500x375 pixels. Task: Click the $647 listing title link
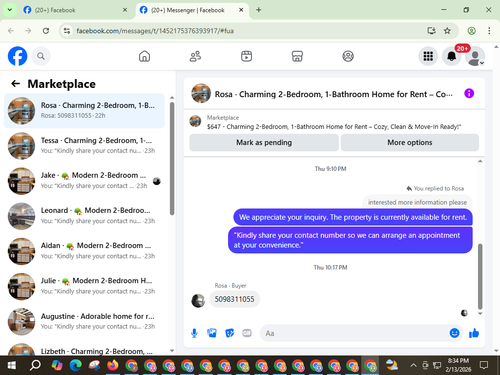coord(334,127)
